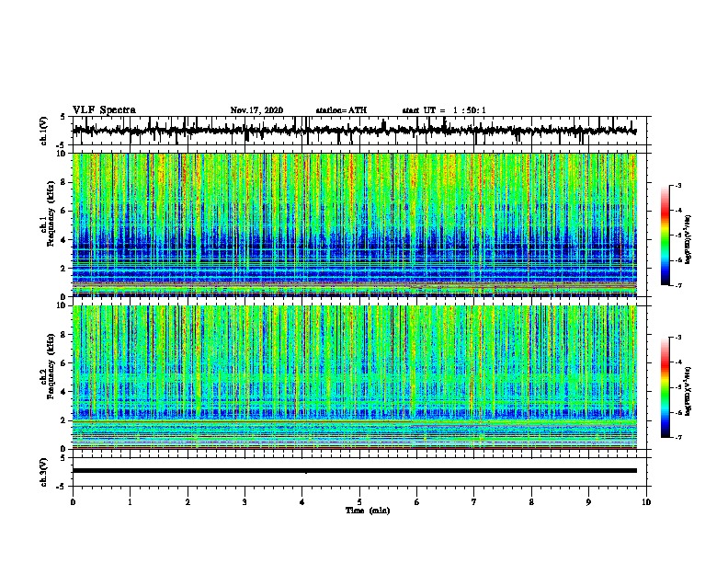This screenshot has width=728, height=563.
Task: Click the "8" kHz tick of ch.1 spectrogram
Action: (x=64, y=182)
